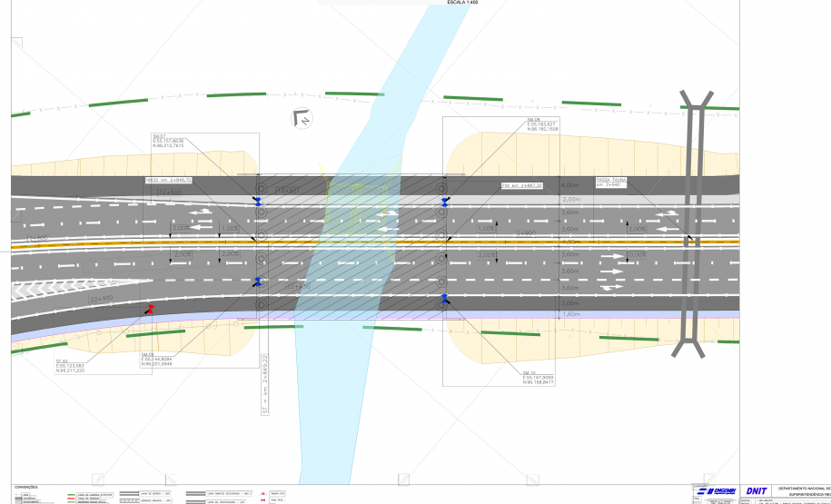Click the 4,00m lane width dimension
The width and height of the screenshot is (831, 504).
point(571,184)
